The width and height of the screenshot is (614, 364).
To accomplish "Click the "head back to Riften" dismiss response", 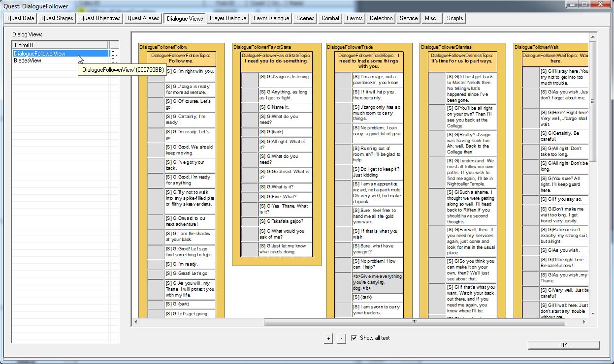I will pos(471,207).
